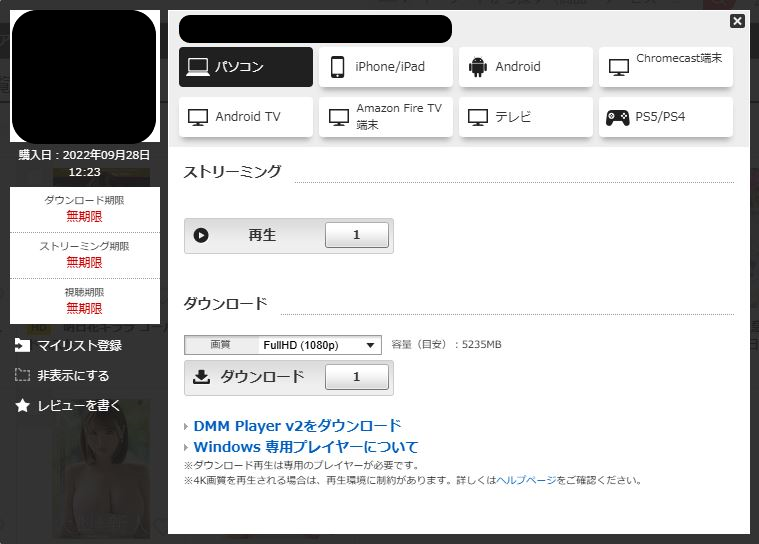
Task: Click マイリスト登録 in the sidebar
Action: click(x=68, y=346)
